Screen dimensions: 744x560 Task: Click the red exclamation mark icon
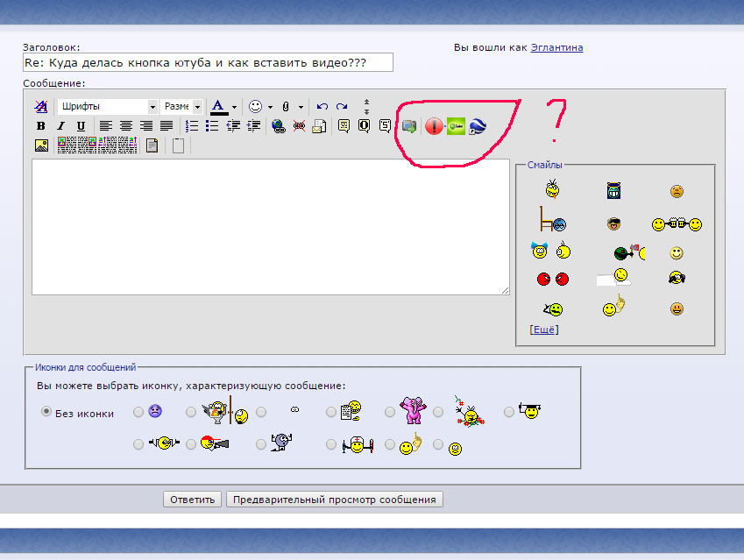point(433,126)
